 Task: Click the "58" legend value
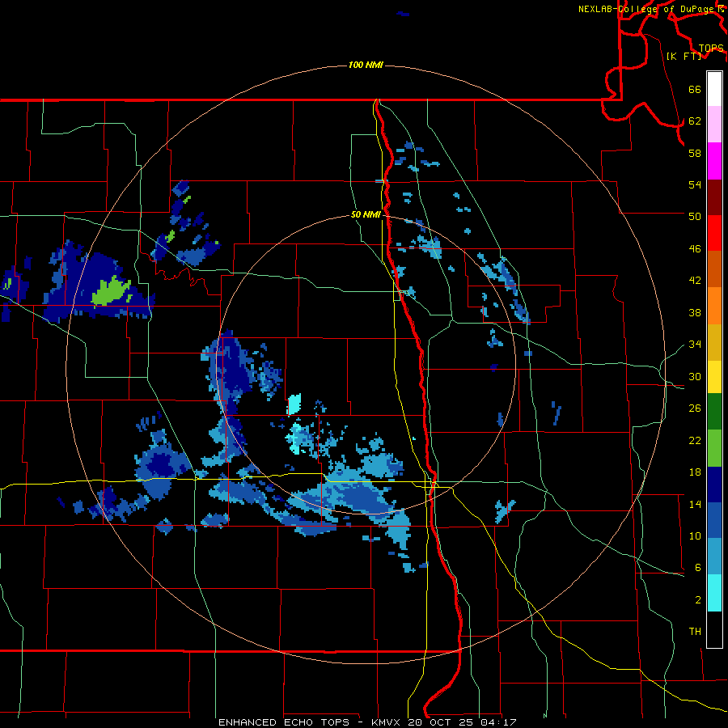pos(695,153)
